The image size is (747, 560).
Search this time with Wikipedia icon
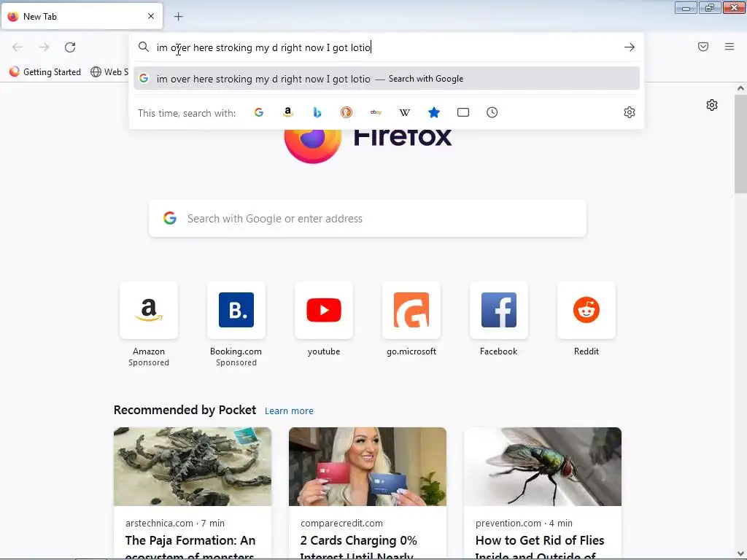pos(404,112)
